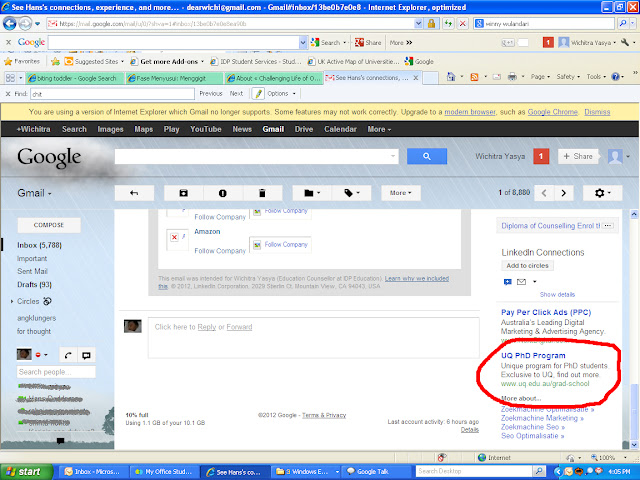This screenshot has width=640, height=480.
Task: Click the IE refresh button
Action: pyautogui.click(x=449, y=24)
